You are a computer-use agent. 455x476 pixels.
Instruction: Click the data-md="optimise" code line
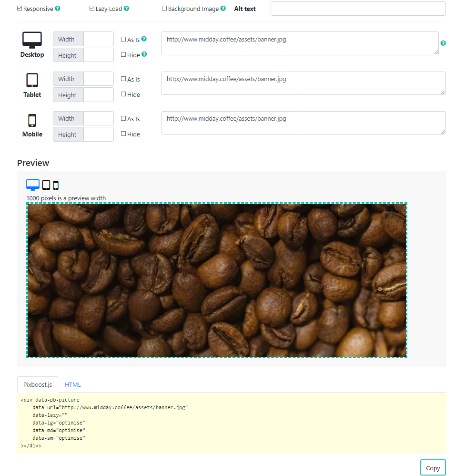coord(59,430)
